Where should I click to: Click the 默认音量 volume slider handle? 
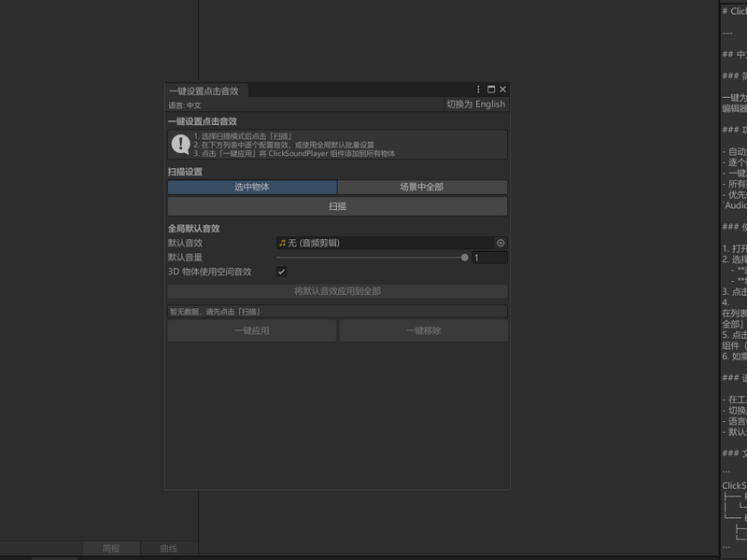(465, 258)
